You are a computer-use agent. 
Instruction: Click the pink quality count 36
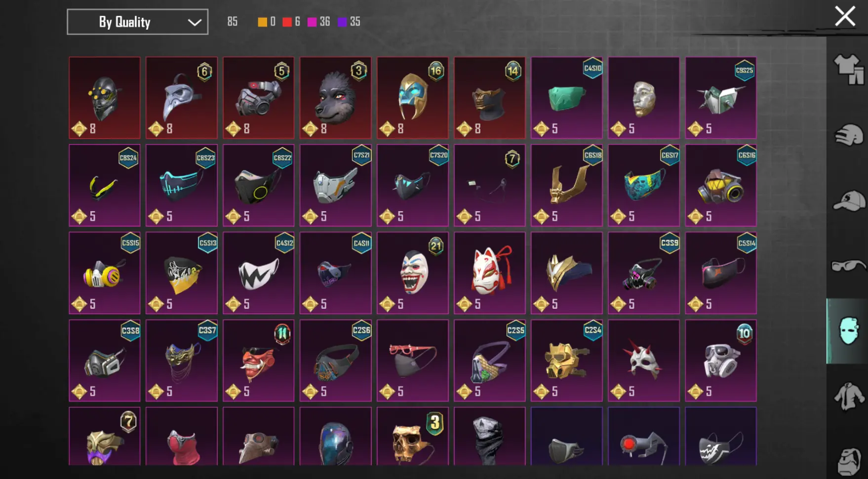(324, 22)
